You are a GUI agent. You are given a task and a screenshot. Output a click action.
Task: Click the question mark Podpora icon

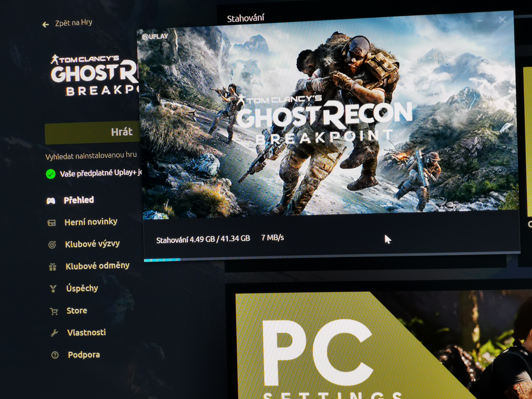[55, 355]
